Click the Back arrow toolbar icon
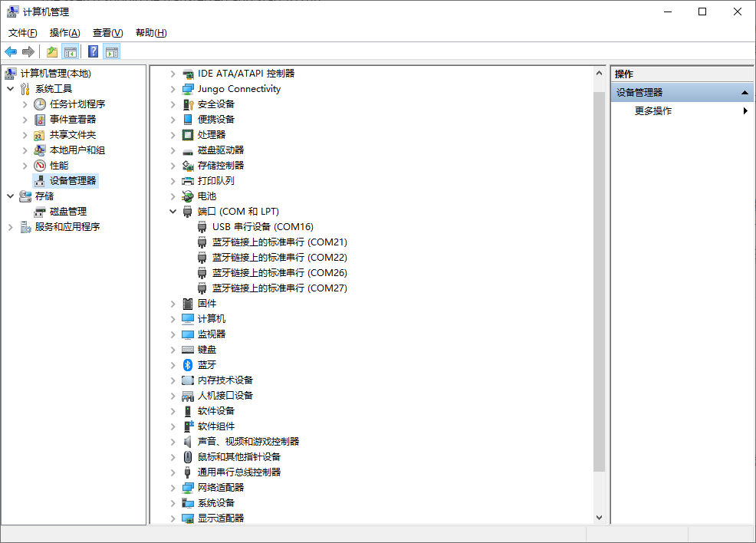Viewport: 756px width, 543px height. pos(11,51)
